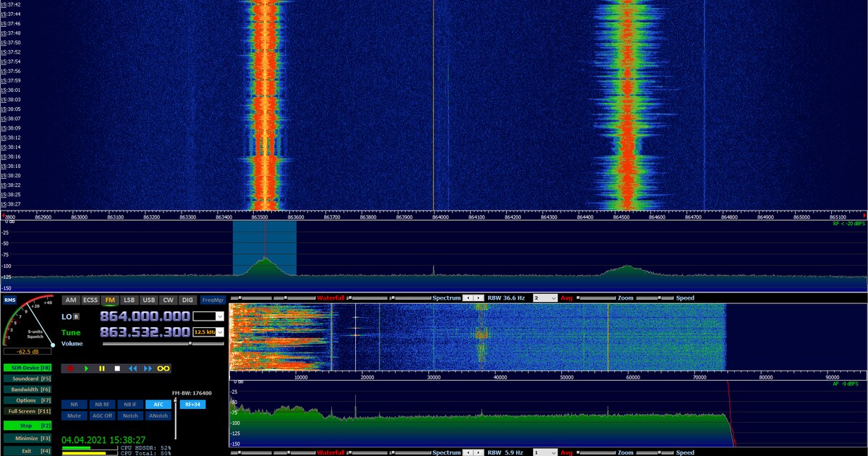Select DIG demodulation mode
This screenshot has width=868, height=456.
coord(187,300)
